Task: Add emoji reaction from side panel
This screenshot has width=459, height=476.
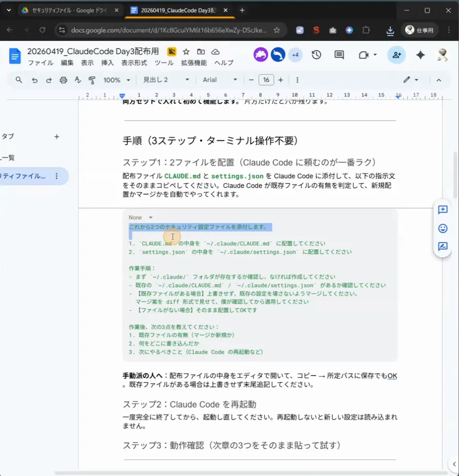Action: [x=442, y=228]
